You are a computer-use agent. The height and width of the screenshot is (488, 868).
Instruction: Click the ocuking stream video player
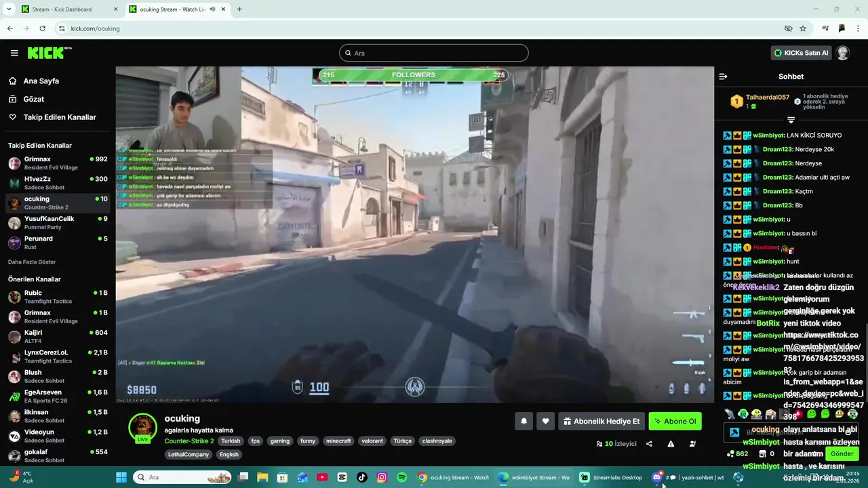click(x=414, y=235)
